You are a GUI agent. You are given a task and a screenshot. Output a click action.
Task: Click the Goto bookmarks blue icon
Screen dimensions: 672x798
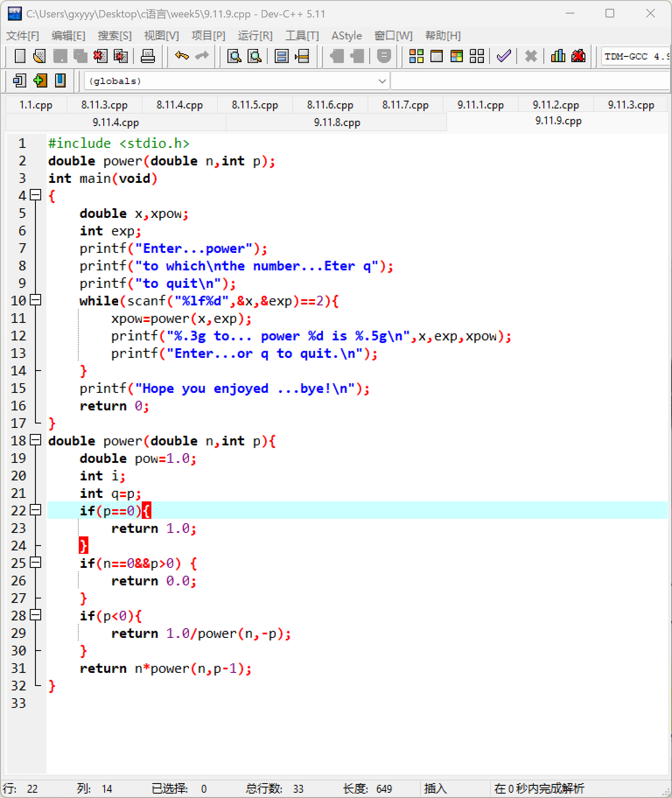[x=60, y=80]
